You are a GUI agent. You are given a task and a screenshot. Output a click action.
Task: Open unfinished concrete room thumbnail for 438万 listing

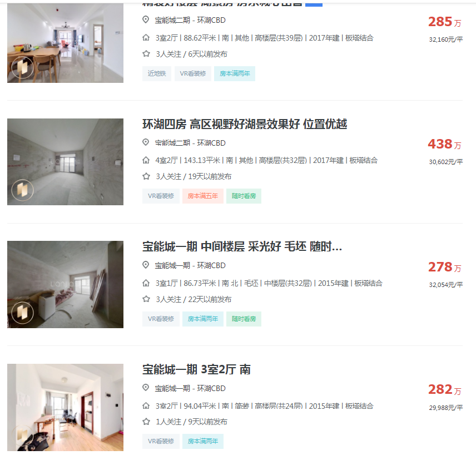[65, 162]
